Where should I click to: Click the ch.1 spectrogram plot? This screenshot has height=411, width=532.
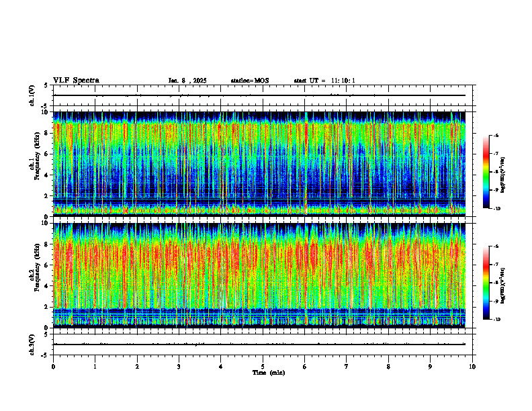click(259, 164)
